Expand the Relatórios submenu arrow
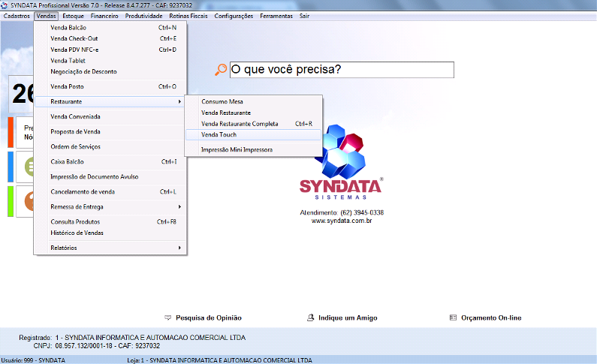Screen dimensions: 597x364 click(179, 248)
